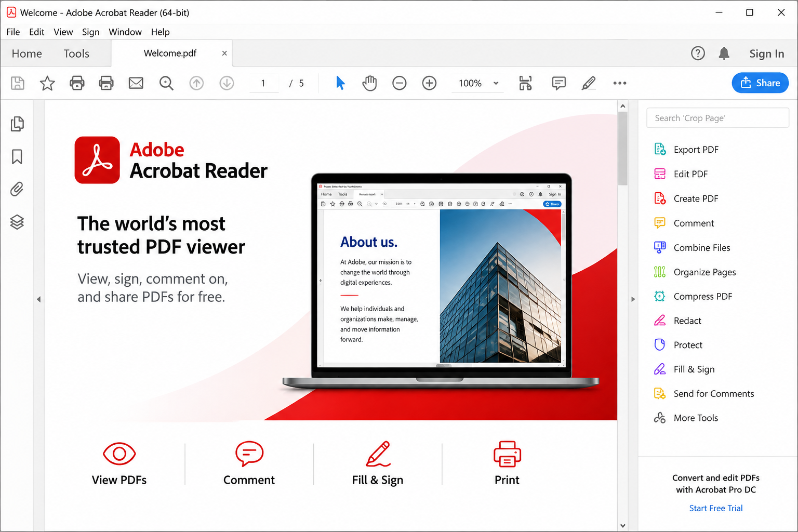This screenshot has width=798, height=532.
Task: Send the file by email using the envelope icon
Action: point(136,83)
